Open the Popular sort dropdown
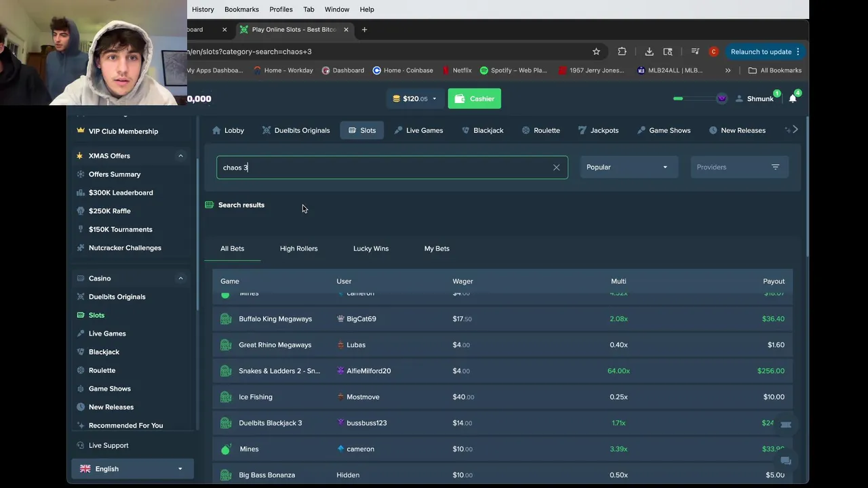The image size is (868, 488). tap(629, 167)
